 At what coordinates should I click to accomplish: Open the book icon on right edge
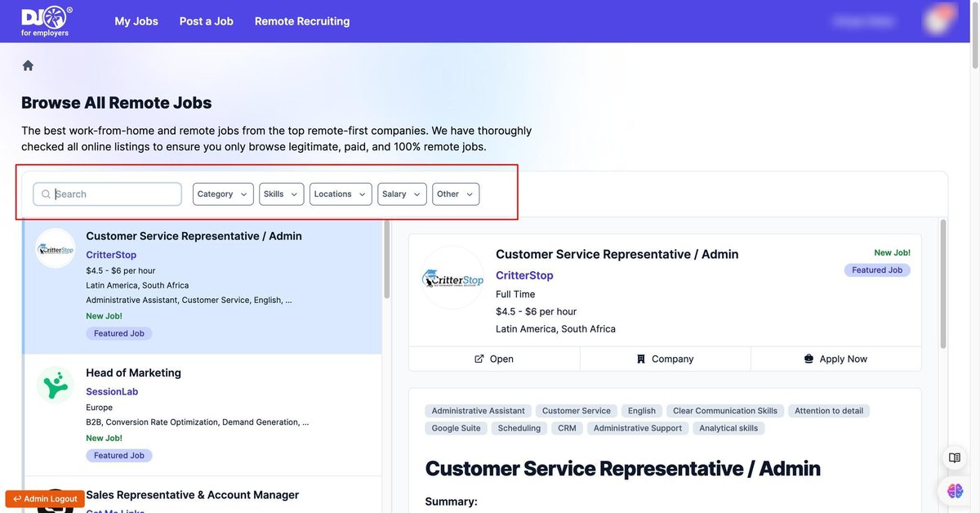(x=954, y=457)
